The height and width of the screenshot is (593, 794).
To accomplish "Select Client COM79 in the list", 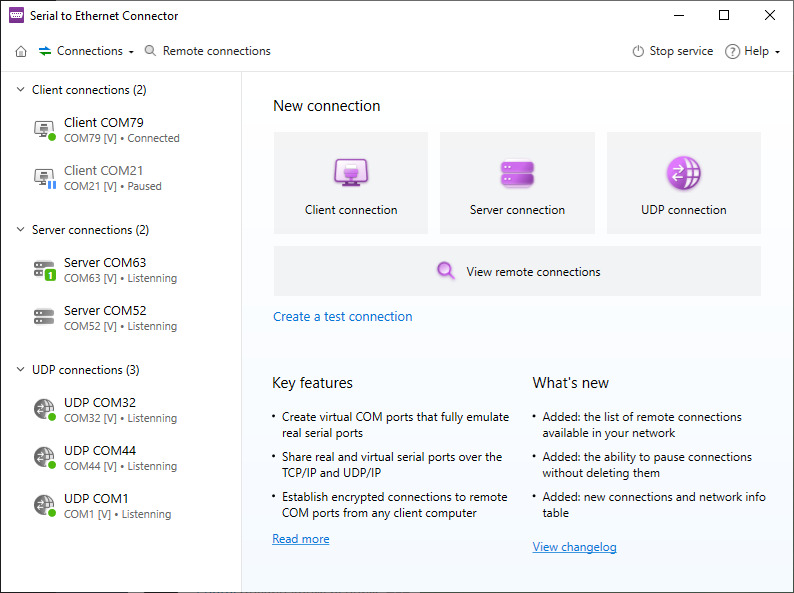I will pyautogui.click(x=122, y=130).
